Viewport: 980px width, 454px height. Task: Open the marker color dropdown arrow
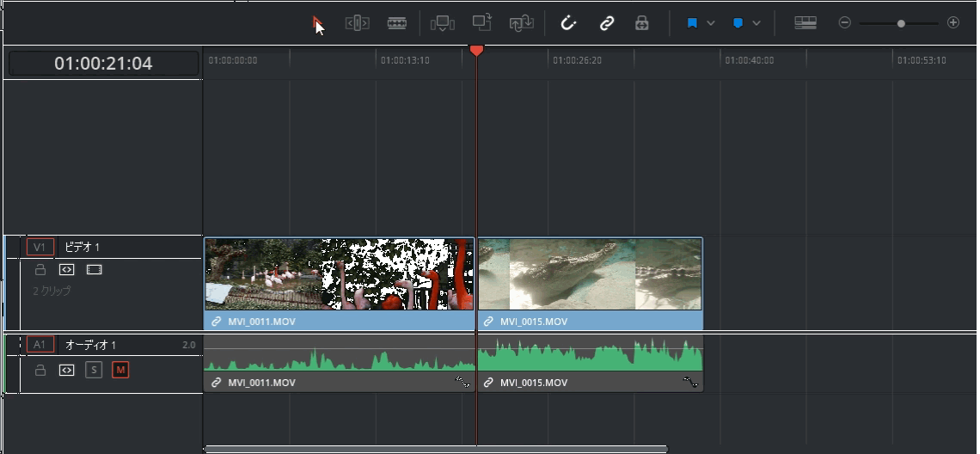click(x=756, y=23)
